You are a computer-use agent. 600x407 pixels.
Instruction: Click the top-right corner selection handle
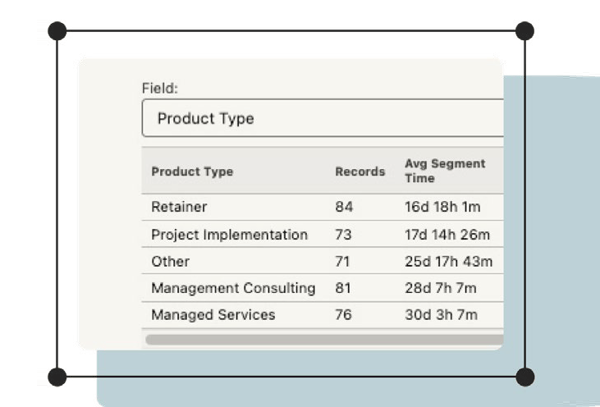pos(524,31)
